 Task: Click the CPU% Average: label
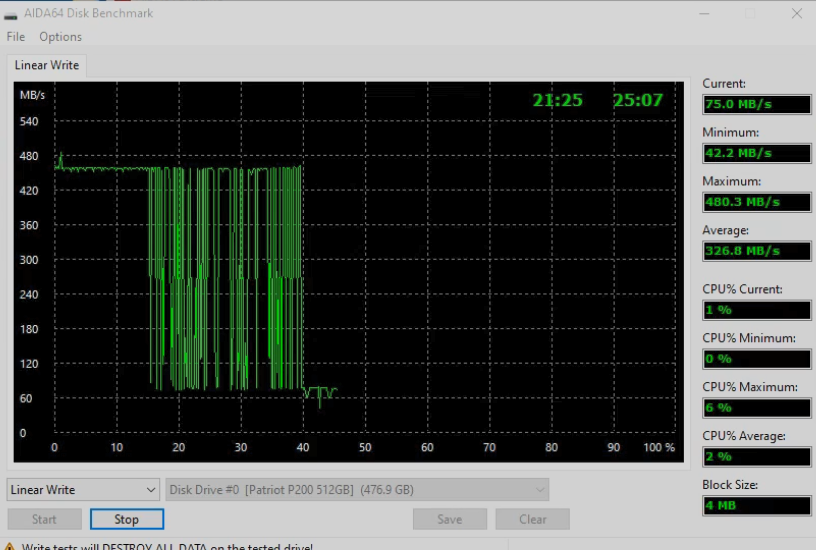744,436
